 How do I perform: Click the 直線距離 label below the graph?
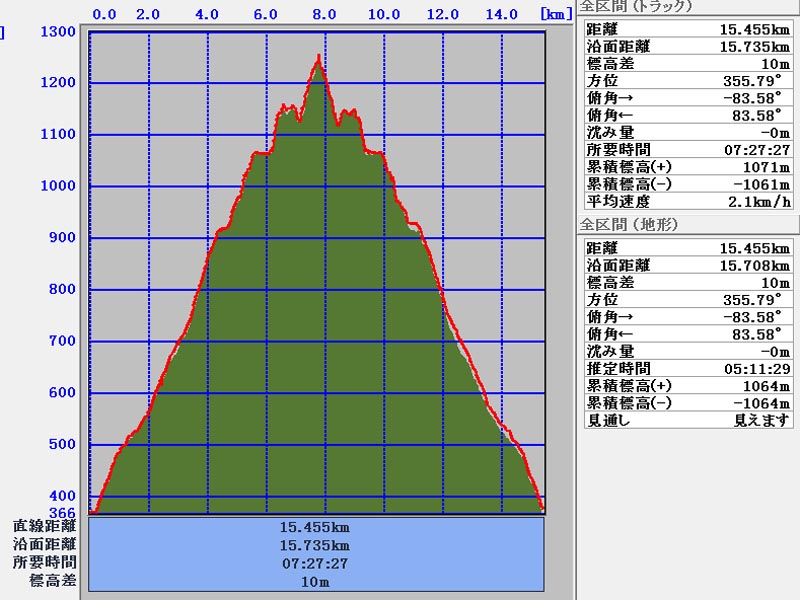45,526
